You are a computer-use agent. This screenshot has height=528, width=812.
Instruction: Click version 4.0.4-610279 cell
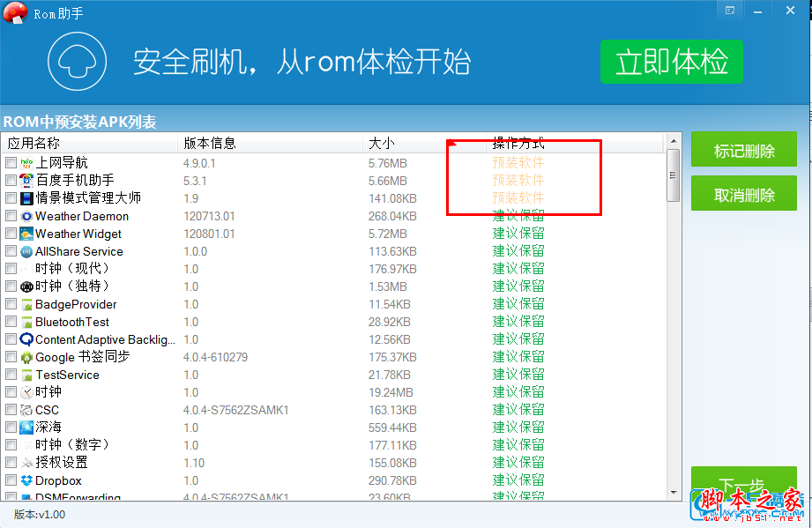(x=215, y=357)
